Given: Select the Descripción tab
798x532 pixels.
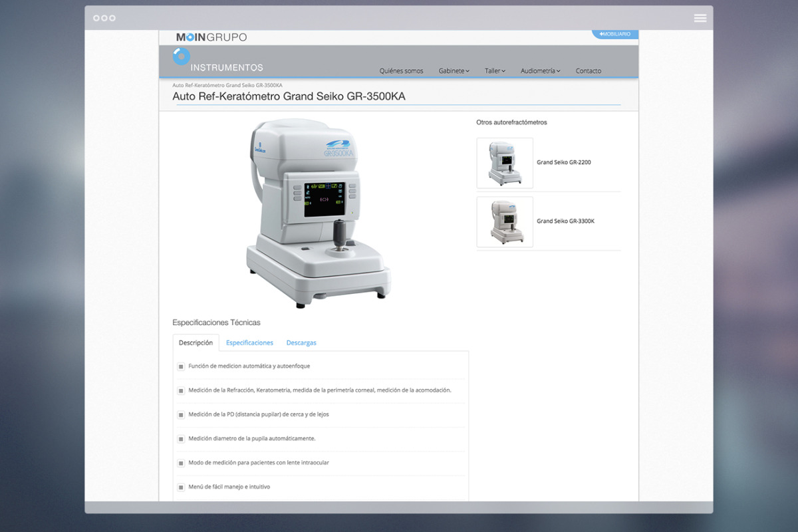Looking at the screenshot, I should (196, 342).
